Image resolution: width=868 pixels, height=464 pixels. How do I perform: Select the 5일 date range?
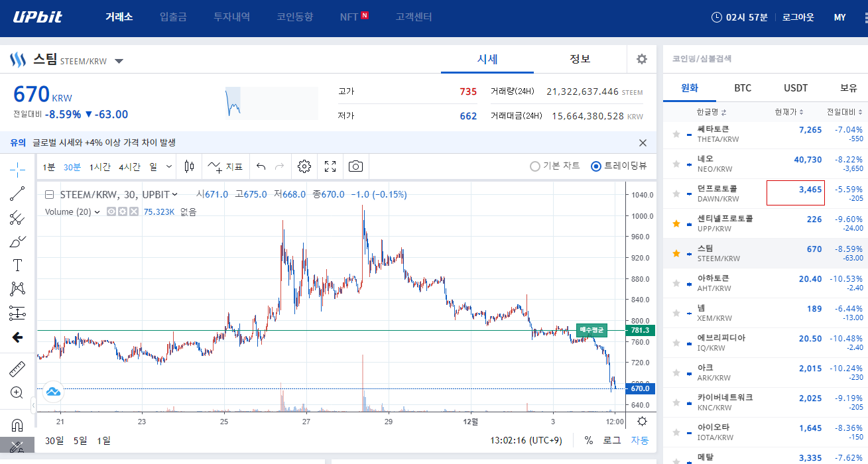click(x=80, y=440)
